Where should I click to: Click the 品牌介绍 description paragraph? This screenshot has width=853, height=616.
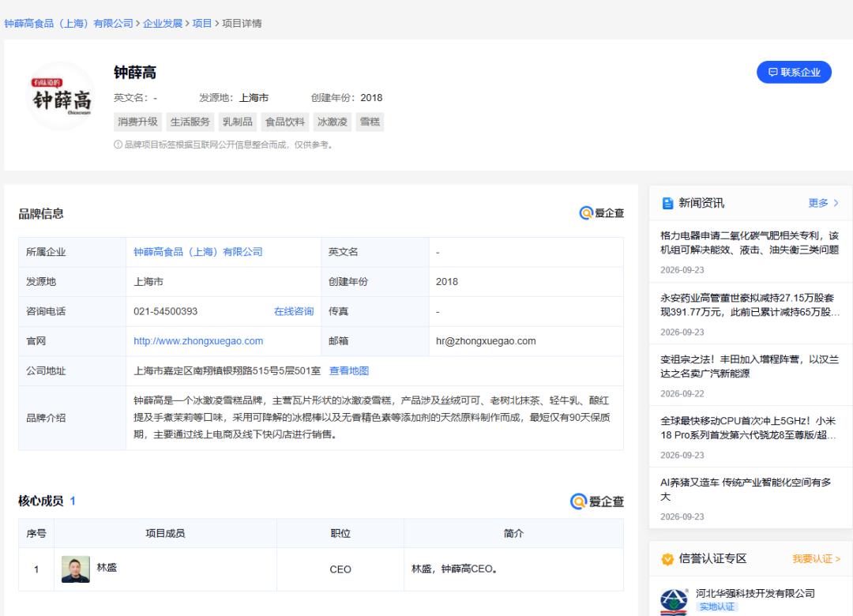pos(372,417)
